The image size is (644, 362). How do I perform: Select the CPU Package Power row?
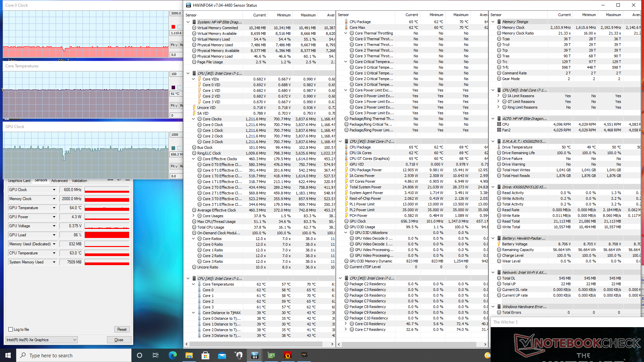[413, 170]
